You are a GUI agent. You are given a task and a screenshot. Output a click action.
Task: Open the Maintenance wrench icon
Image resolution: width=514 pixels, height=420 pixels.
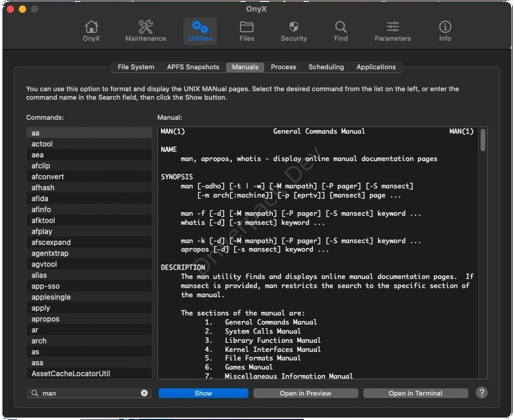pos(146,31)
